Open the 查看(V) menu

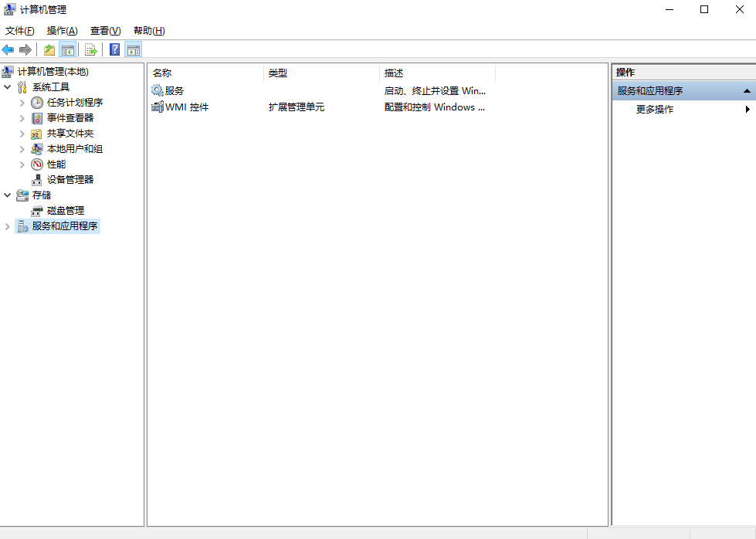click(105, 30)
